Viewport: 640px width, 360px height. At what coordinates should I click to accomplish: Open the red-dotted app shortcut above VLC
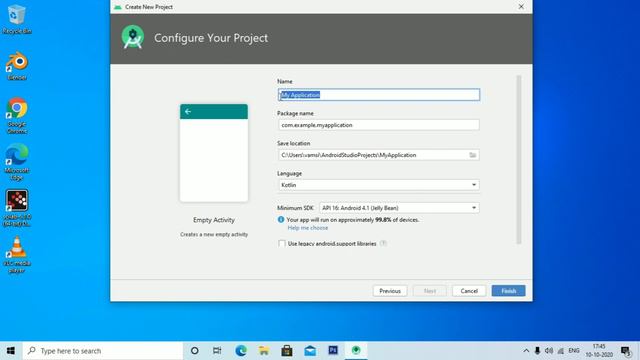click(x=16, y=208)
